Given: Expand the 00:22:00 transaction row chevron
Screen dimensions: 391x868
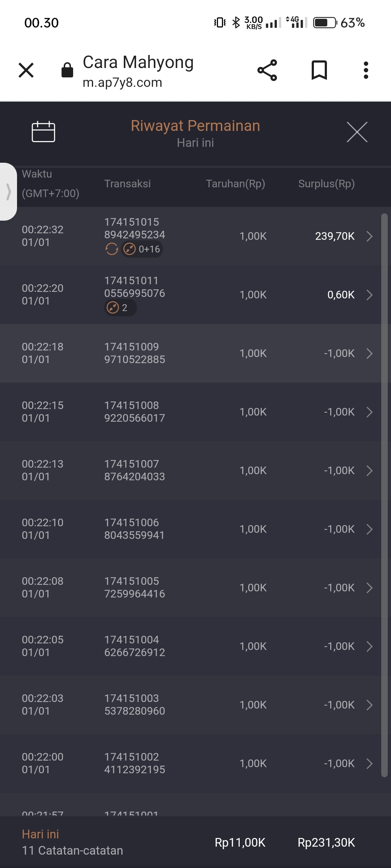Looking at the screenshot, I should point(369,763).
